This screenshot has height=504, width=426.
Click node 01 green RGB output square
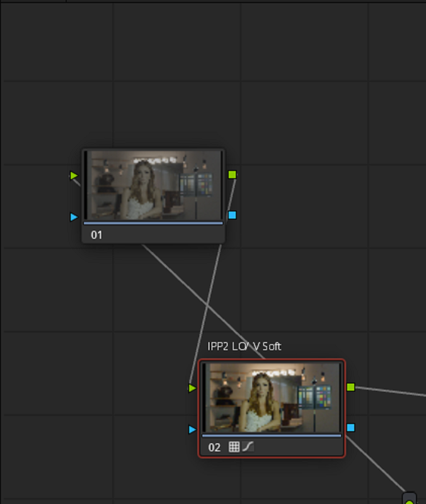(x=232, y=175)
